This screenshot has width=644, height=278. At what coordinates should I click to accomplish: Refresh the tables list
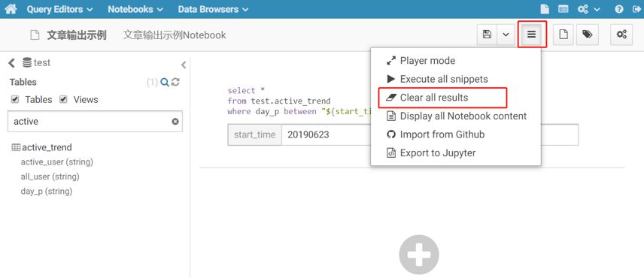coord(175,82)
